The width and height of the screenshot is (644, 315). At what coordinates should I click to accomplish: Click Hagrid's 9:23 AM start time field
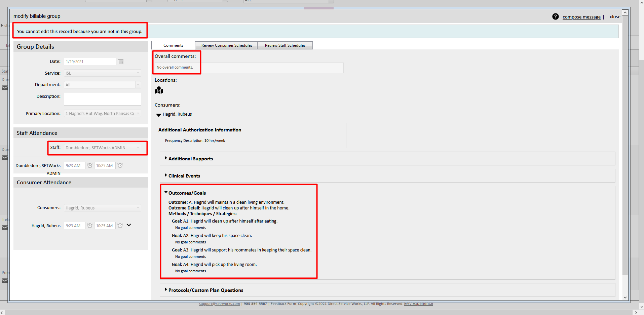point(74,226)
